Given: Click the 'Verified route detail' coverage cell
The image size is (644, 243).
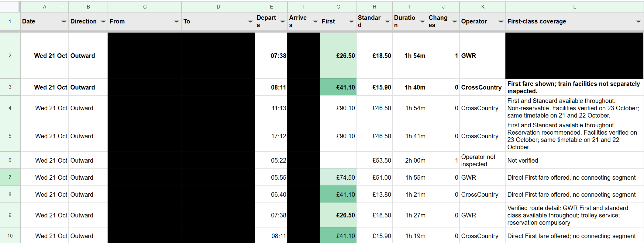Looking at the screenshot, I should pos(574,215).
